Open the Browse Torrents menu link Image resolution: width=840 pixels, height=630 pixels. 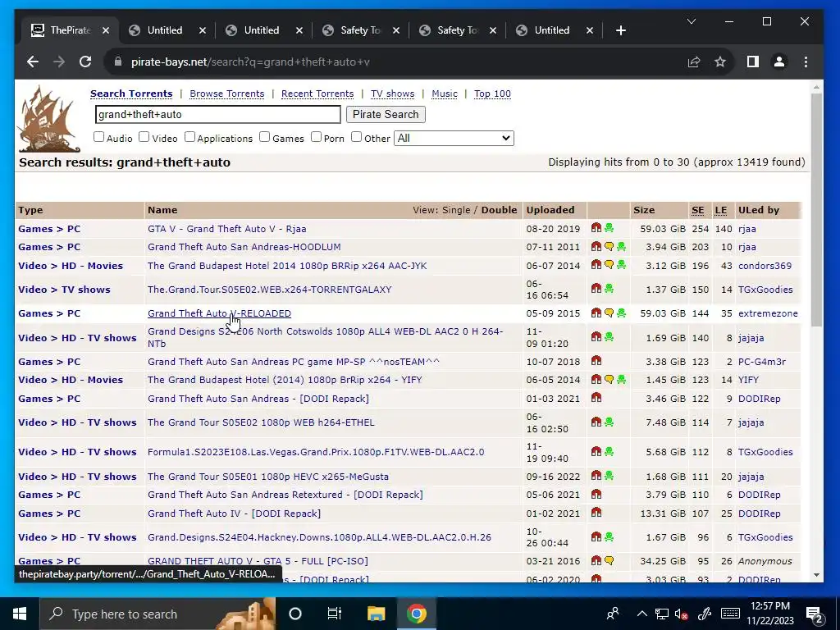coord(227,94)
